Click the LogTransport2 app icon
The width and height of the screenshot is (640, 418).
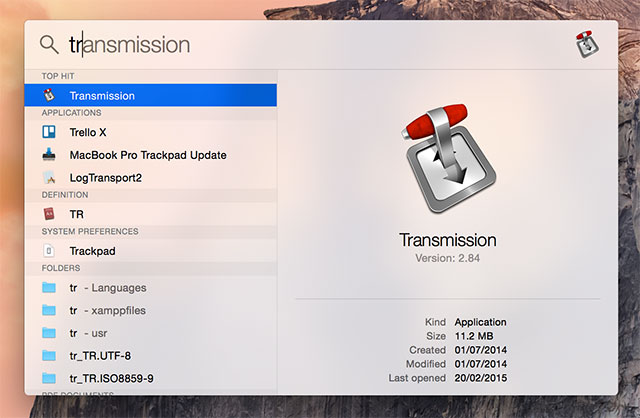49,178
